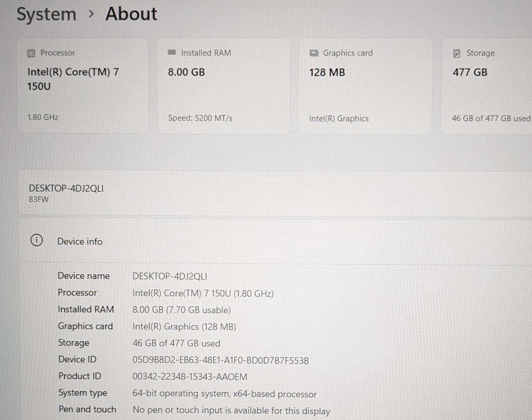Select No pen or touch input value
This screenshot has height=420, width=532.
tap(231, 410)
